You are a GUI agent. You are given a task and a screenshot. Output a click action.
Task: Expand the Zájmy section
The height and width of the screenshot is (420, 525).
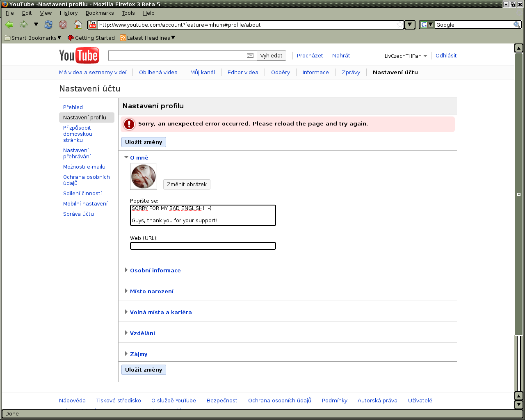tap(136, 354)
